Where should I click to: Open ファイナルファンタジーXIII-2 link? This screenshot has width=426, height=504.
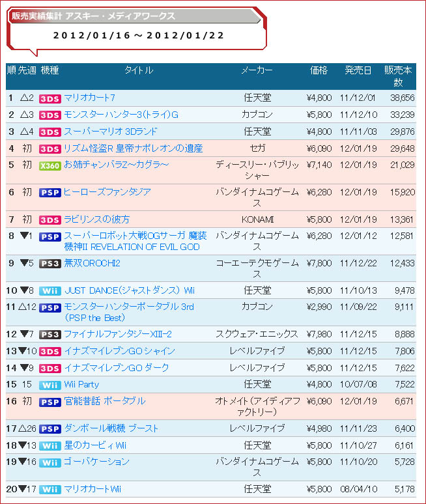pyautogui.click(x=118, y=334)
